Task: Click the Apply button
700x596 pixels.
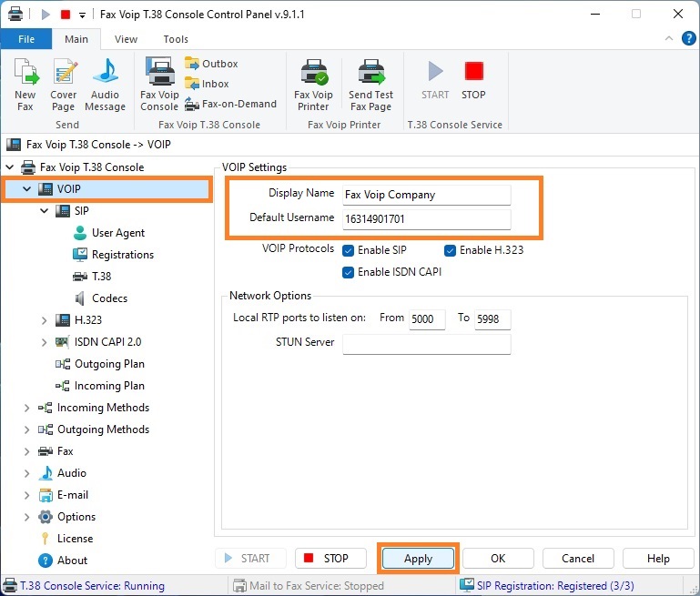Action: click(x=419, y=559)
